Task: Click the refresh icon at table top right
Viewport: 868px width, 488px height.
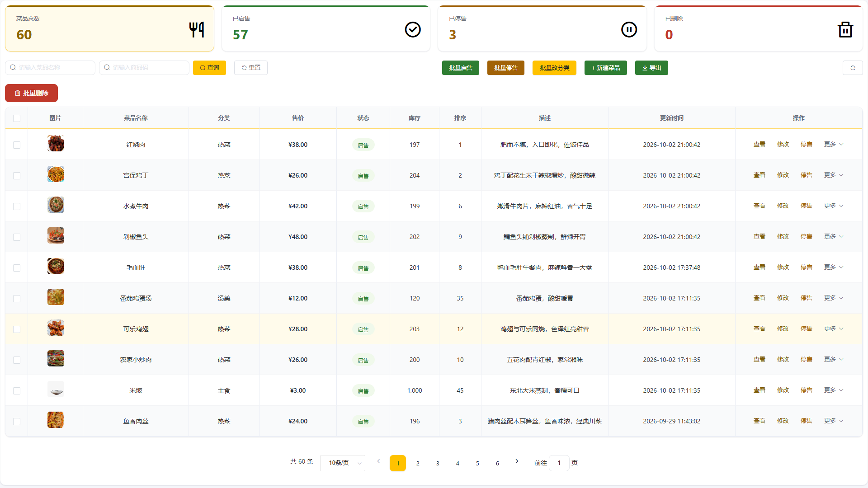Action: (853, 68)
